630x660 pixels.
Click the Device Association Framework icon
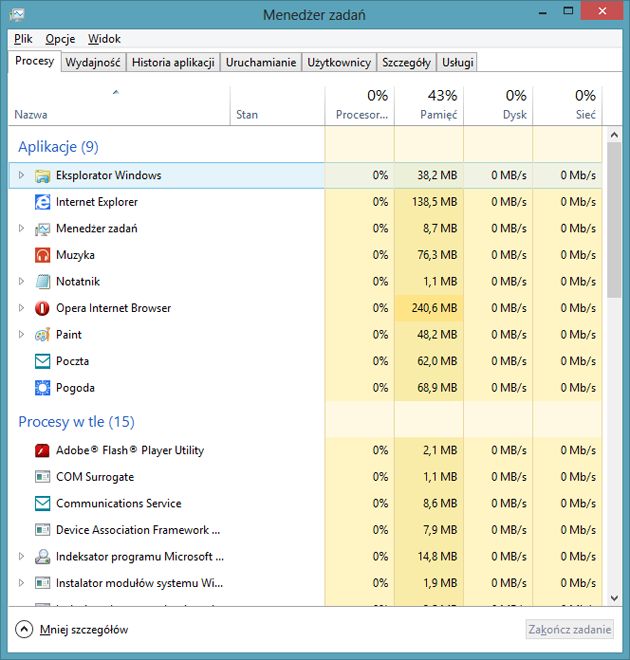pyautogui.click(x=42, y=530)
